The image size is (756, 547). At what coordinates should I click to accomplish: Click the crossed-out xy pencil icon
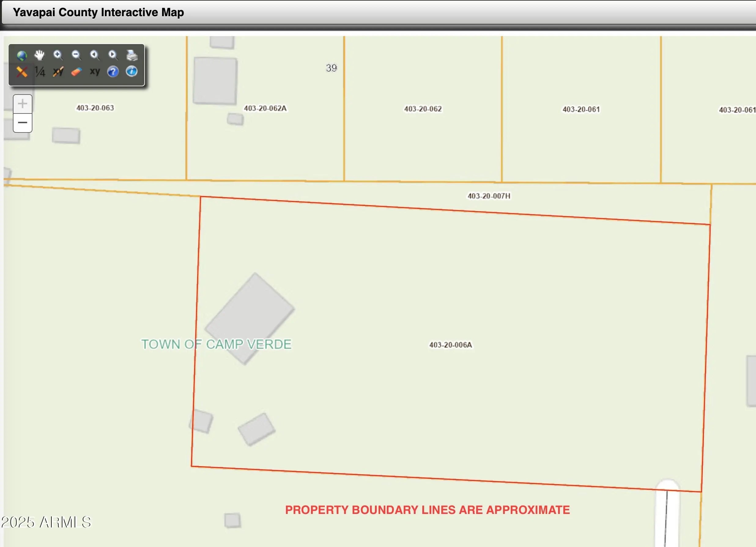58,72
